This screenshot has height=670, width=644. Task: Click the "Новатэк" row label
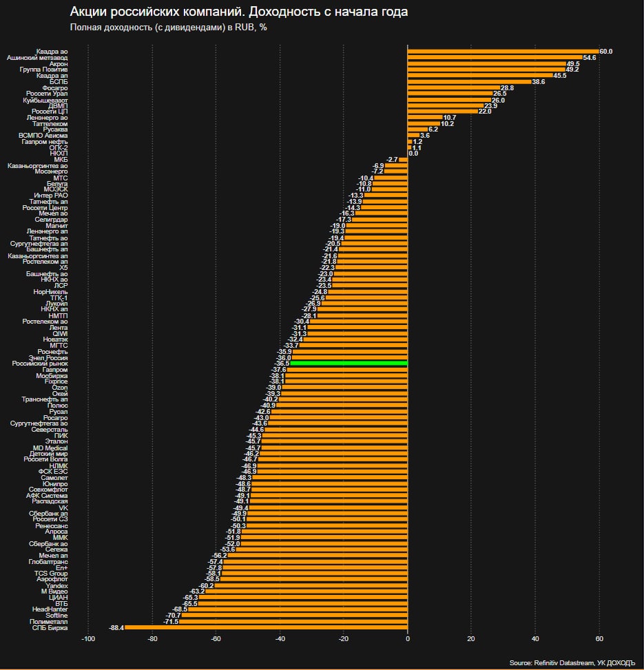tap(56, 339)
